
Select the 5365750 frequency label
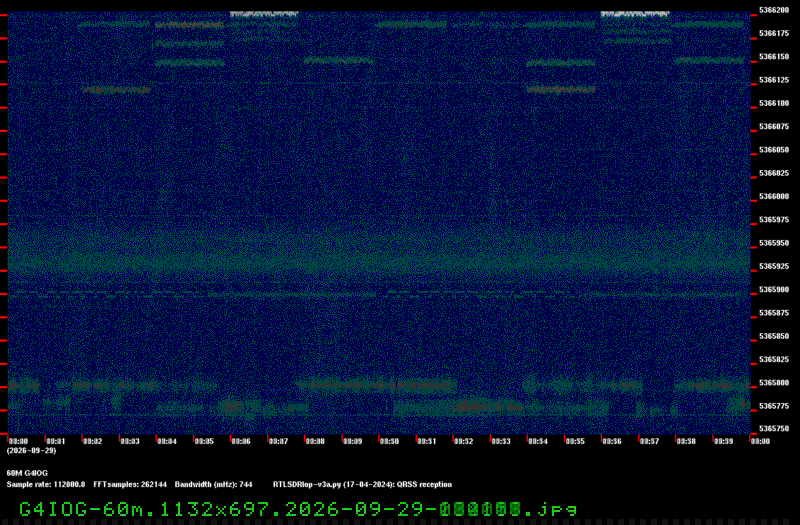(x=774, y=429)
